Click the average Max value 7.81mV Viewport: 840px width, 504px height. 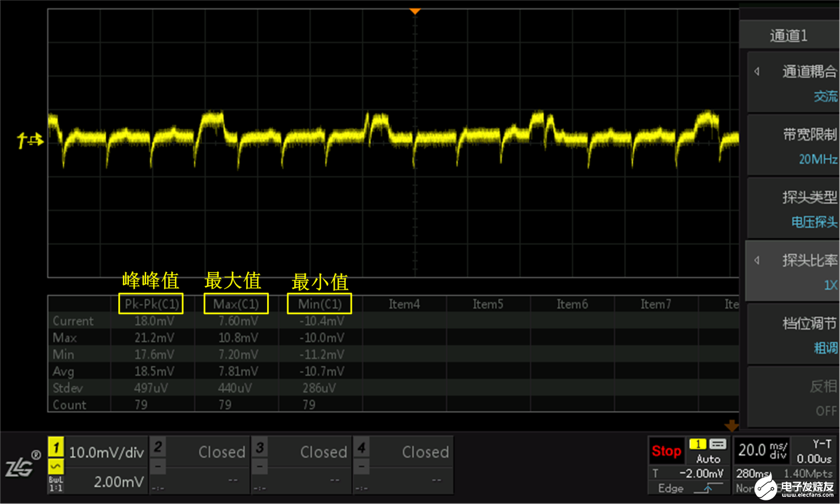(x=238, y=372)
